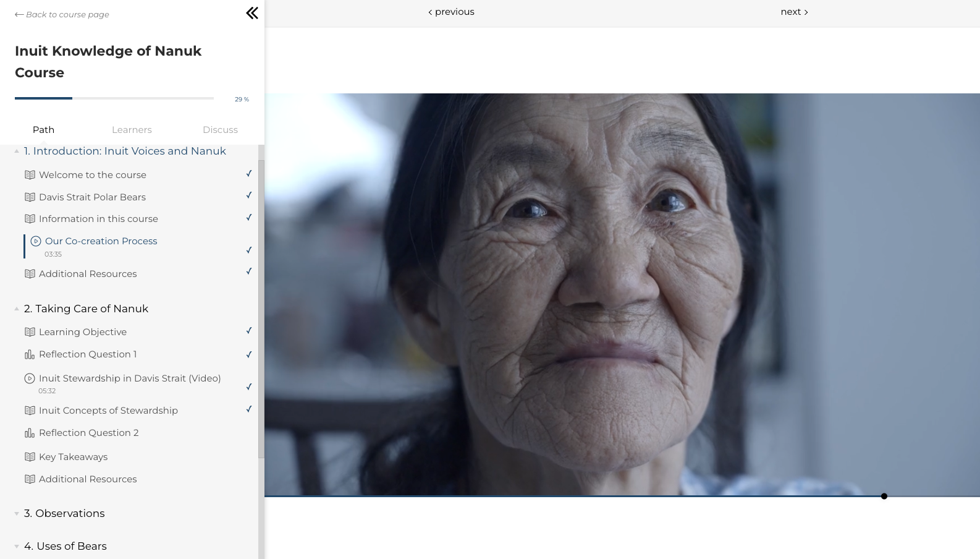The image size is (980, 559).
Task: Click the chart icon beside Reflection Question 2
Action: pos(30,433)
